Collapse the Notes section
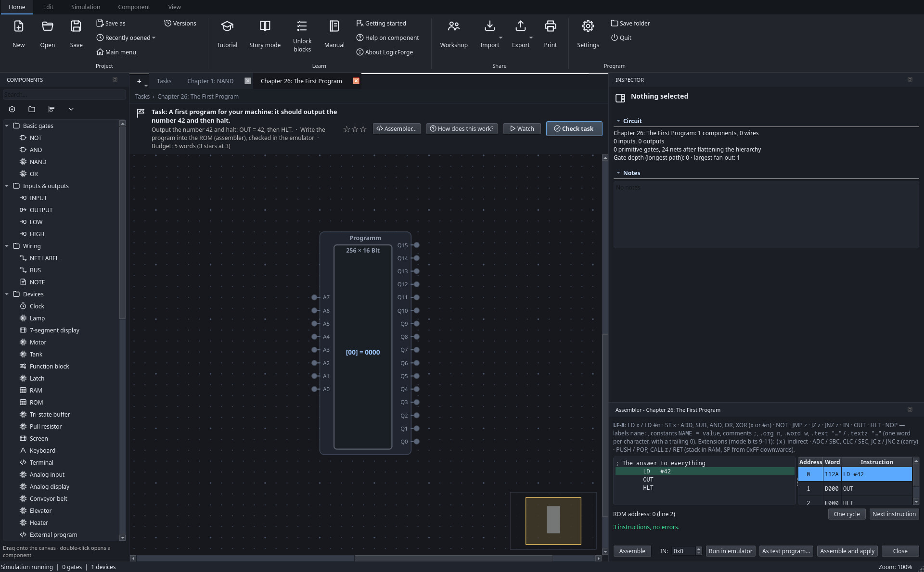The height and width of the screenshot is (572, 924). (618, 173)
